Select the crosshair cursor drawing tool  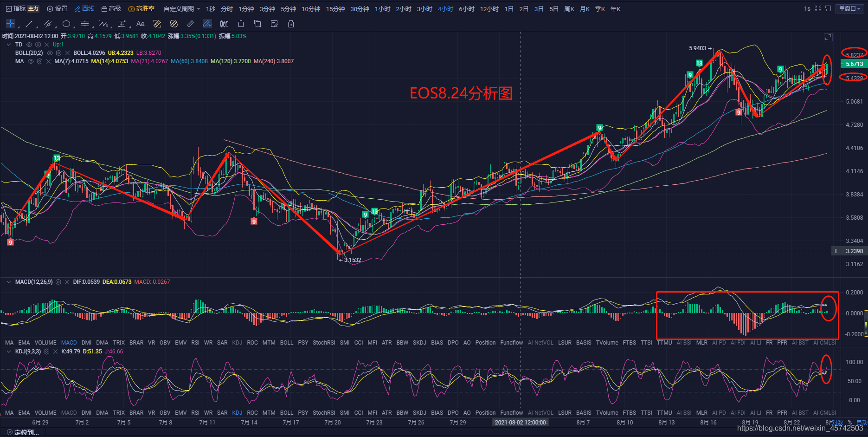coord(10,24)
